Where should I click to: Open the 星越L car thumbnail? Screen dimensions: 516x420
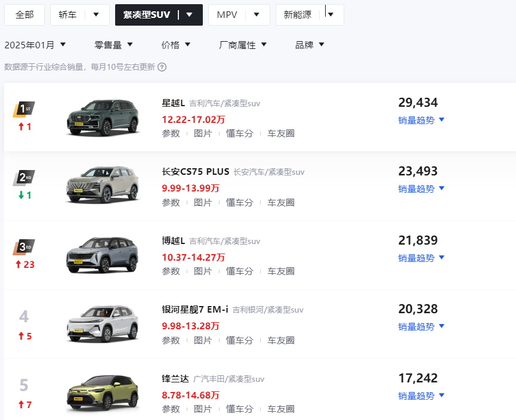click(103, 118)
